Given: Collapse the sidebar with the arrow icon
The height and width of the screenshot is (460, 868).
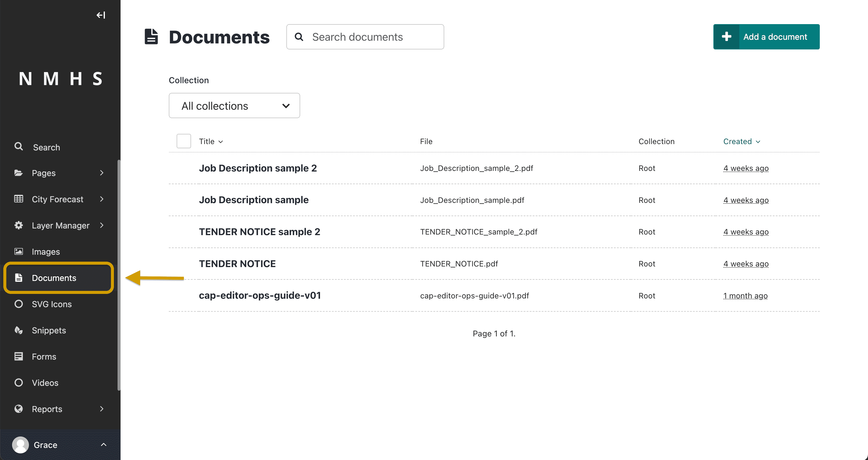Looking at the screenshot, I should pyautogui.click(x=101, y=15).
